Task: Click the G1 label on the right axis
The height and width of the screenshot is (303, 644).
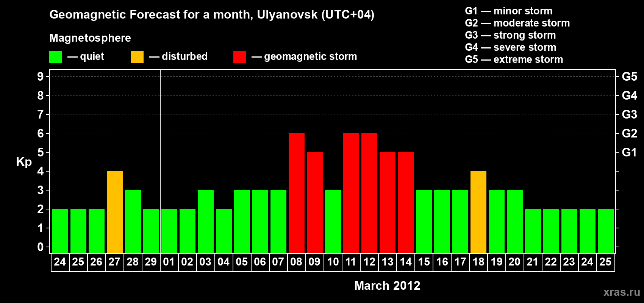Action: [630, 152]
